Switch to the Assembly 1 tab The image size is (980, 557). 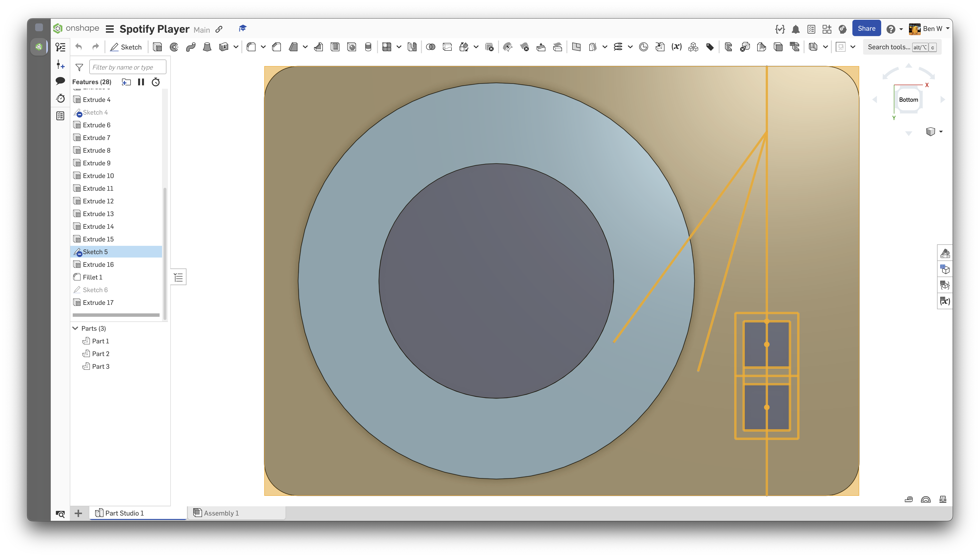click(221, 513)
